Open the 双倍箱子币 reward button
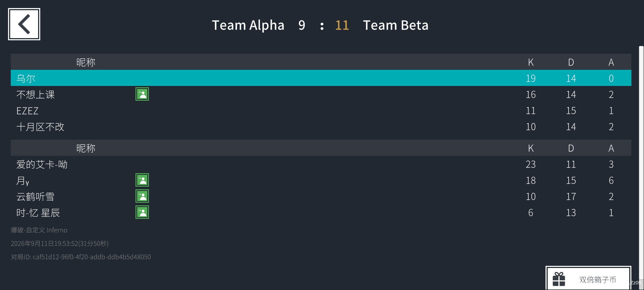Image resolution: width=644 pixels, height=290 pixels. (x=588, y=278)
